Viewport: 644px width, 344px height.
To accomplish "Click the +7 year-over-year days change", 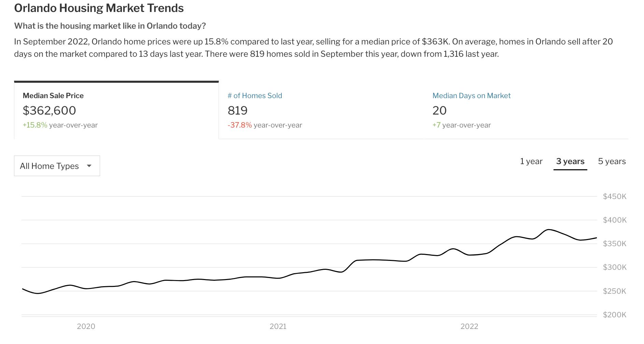I will click(x=436, y=125).
